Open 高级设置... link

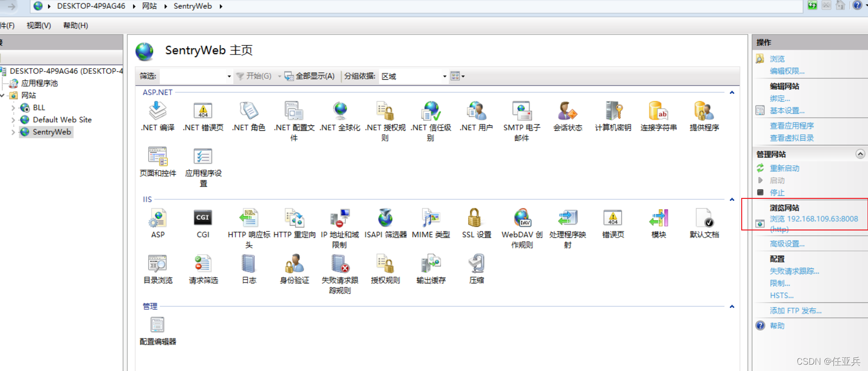(x=787, y=244)
